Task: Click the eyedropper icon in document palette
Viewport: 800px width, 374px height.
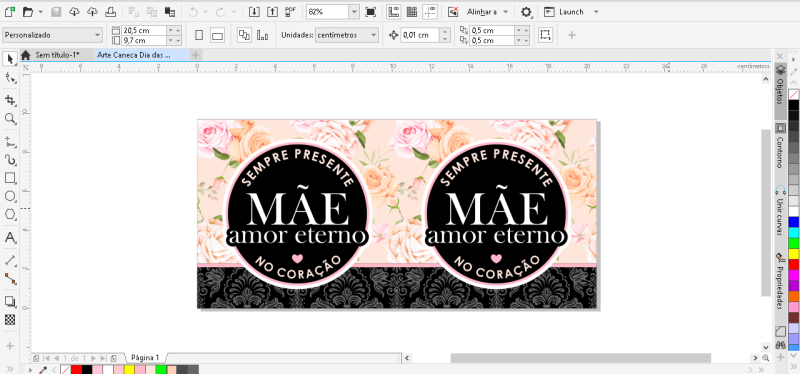Action: click(44, 369)
